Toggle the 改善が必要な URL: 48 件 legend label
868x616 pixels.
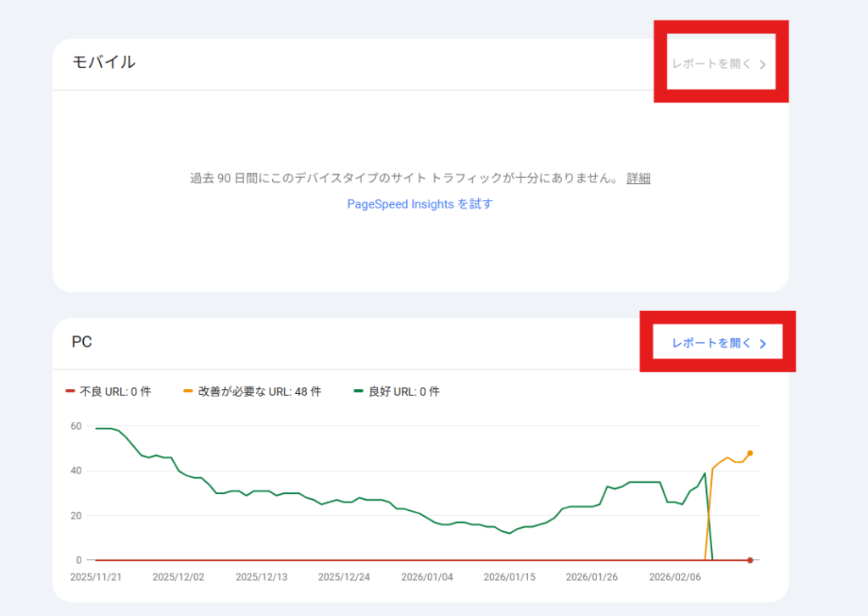[x=259, y=391]
